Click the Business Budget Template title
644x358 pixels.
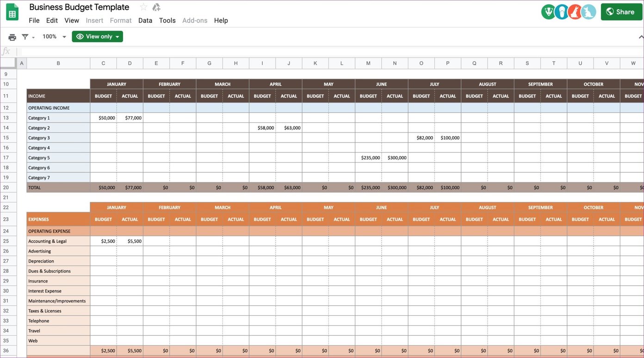click(79, 7)
